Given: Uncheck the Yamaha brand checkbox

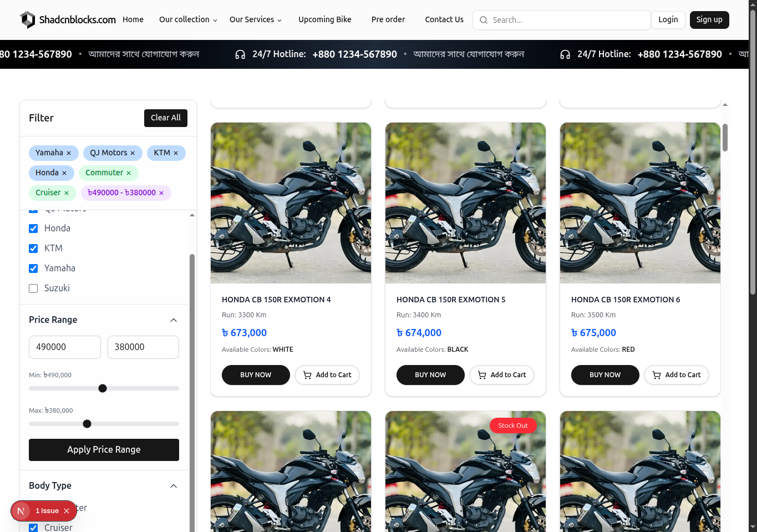Looking at the screenshot, I should click(x=33, y=268).
